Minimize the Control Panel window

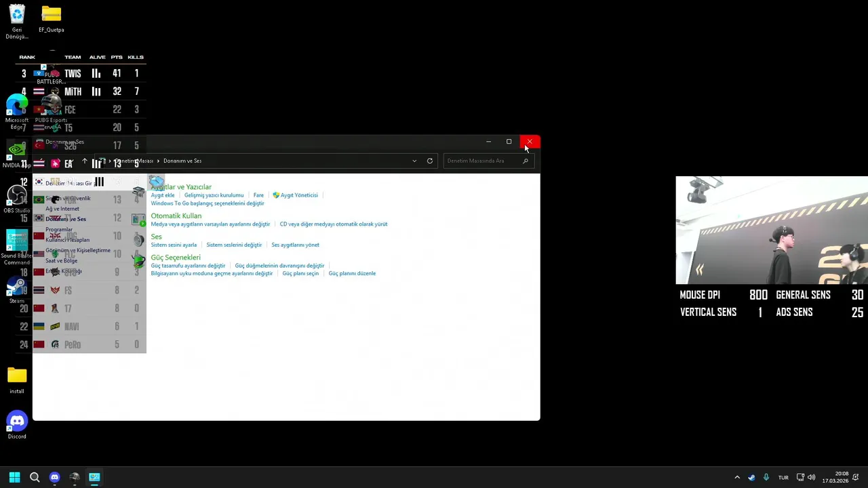pyautogui.click(x=488, y=142)
